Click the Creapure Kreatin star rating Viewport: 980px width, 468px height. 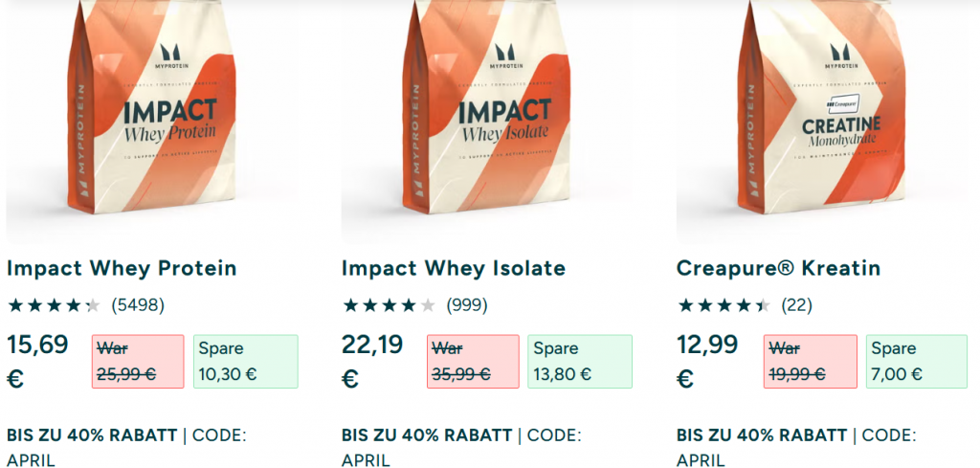[724, 306]
